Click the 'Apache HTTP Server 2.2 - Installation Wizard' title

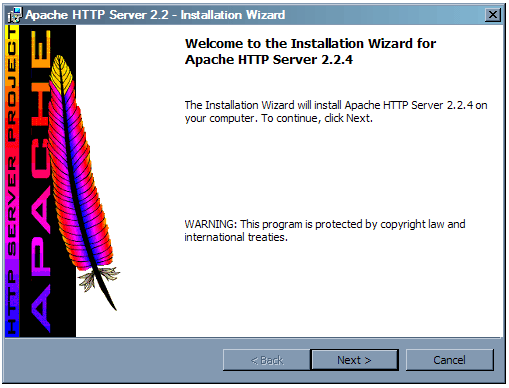(155, 15)
